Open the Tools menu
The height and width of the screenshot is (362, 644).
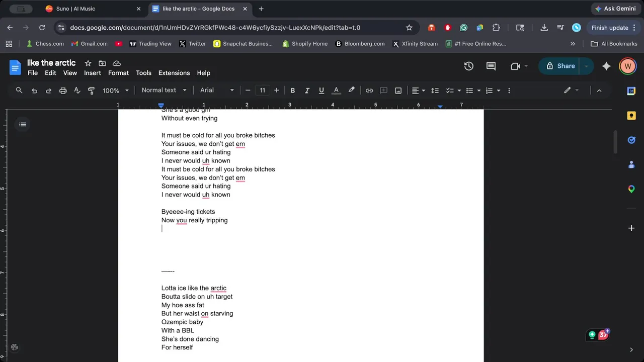click(143, 73)
